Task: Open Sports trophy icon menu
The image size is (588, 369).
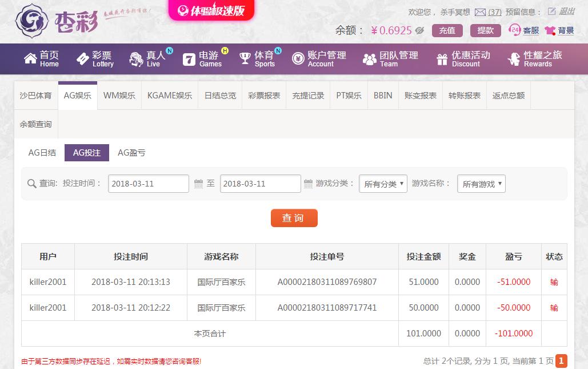Action: click(245, 58)
